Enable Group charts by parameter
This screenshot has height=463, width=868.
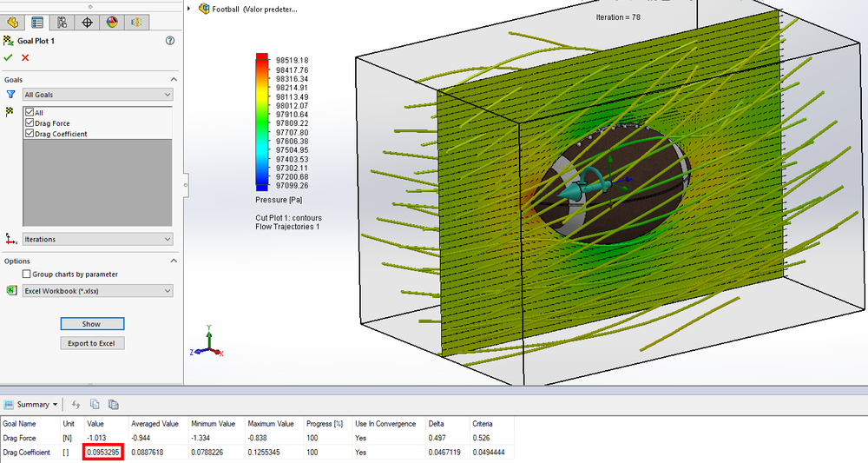coord(26,274)
